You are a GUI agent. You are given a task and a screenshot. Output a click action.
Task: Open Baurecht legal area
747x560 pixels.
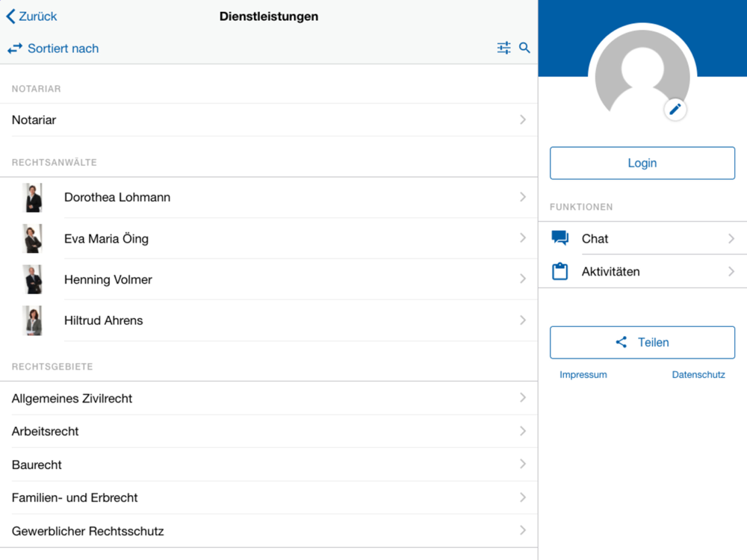[269, 464]
